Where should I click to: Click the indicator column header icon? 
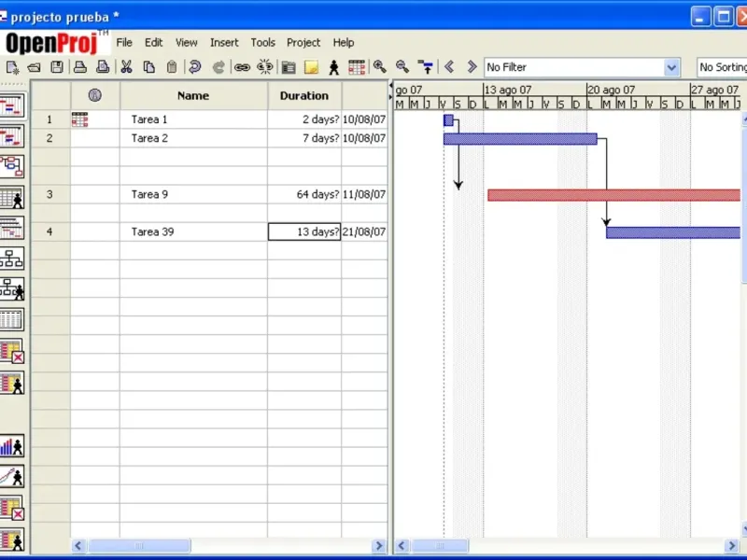pos(95,96)
